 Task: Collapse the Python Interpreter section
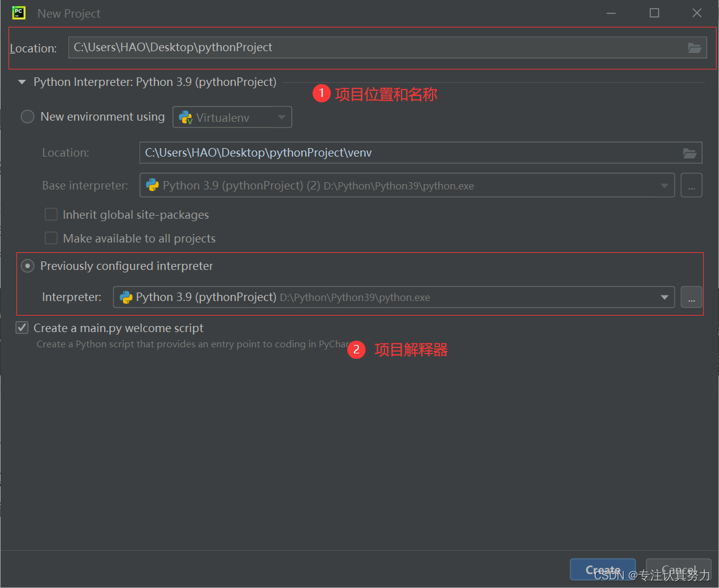pos(21,82)
